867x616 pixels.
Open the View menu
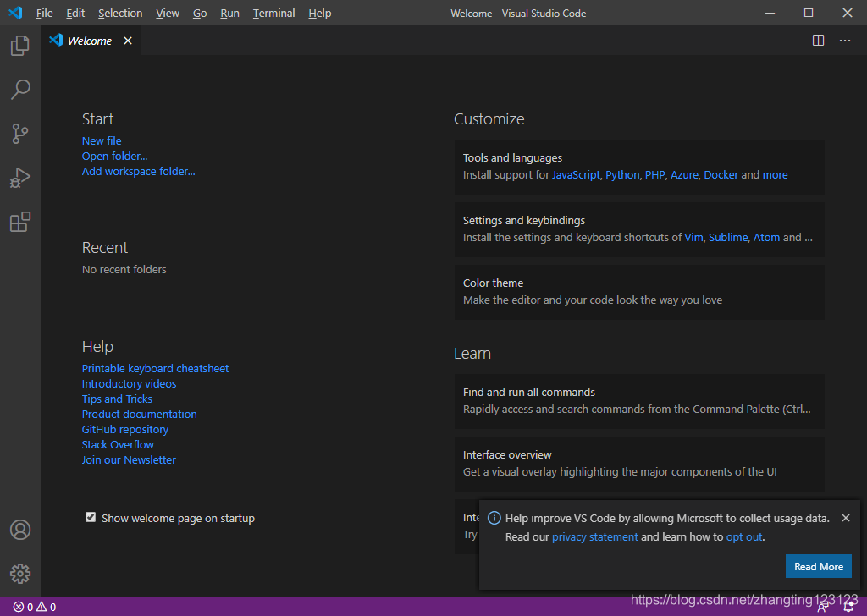click(167, 13)
